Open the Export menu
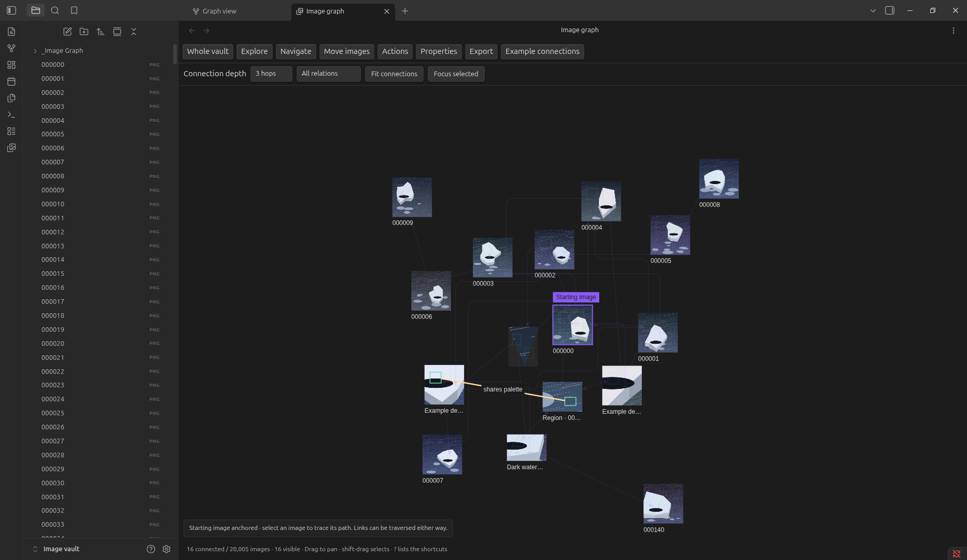The height and width of the screenshot is (560, 967). pos(481,51)
